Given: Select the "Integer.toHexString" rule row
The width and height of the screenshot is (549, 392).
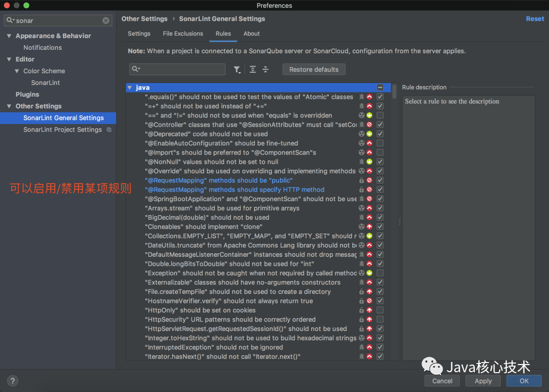Looking at the screenshot, I should [258, 338].
